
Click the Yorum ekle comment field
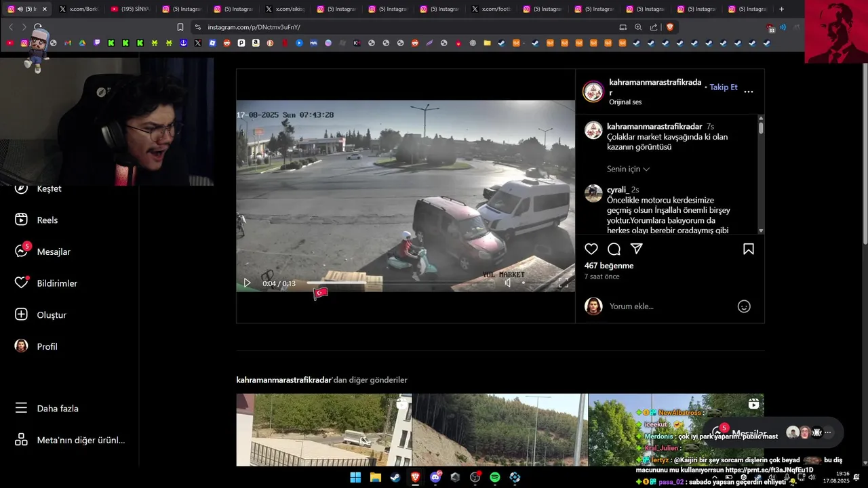click(670, 306)
